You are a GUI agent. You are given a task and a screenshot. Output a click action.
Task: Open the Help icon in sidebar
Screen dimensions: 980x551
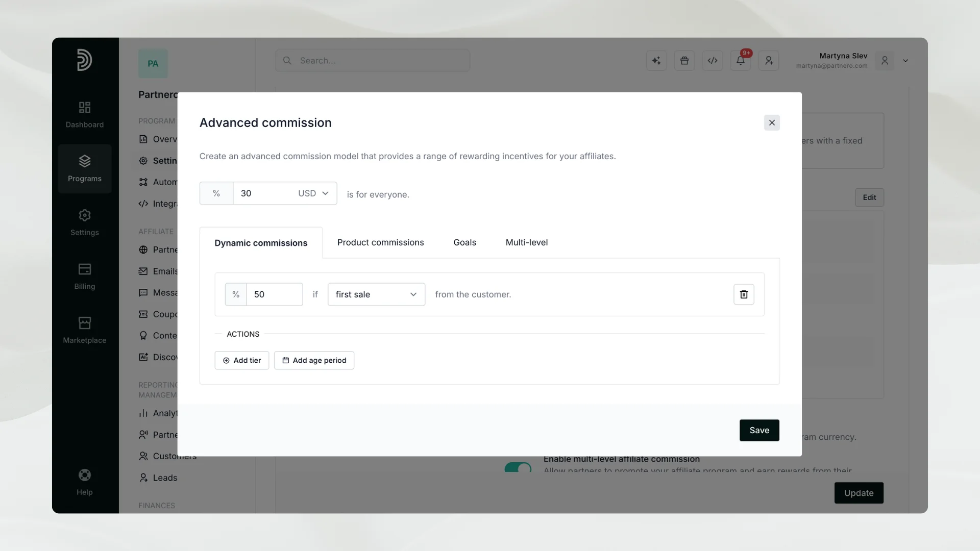tap(85, 482)
